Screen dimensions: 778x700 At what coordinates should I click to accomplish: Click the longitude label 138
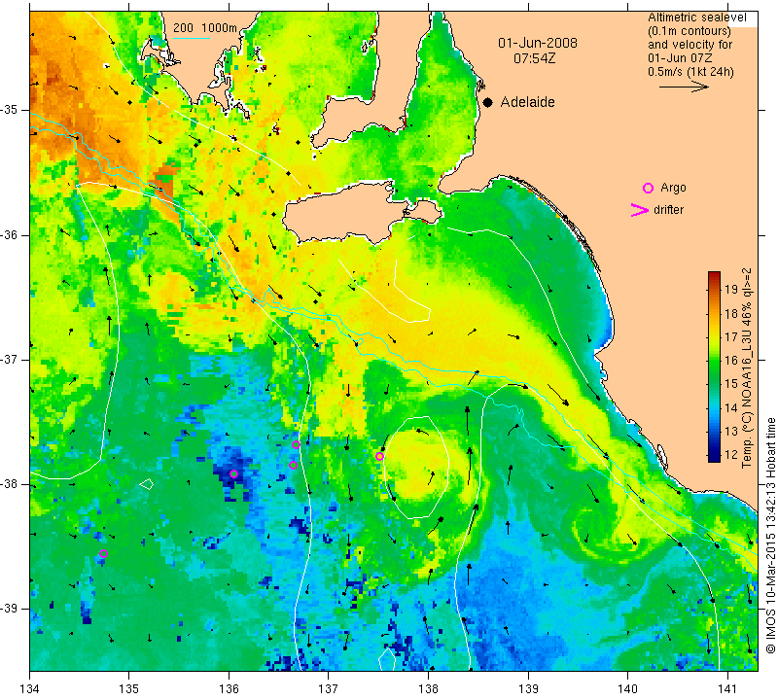(x=428, y=688)
